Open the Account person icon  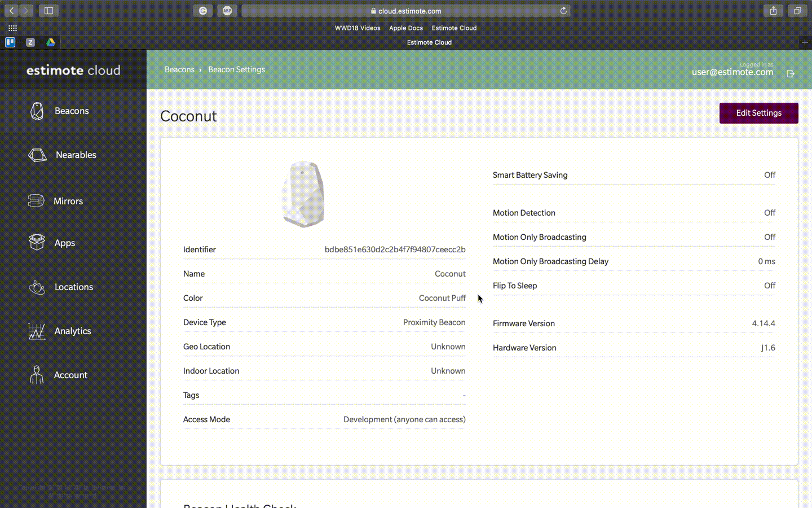[37, 375]
